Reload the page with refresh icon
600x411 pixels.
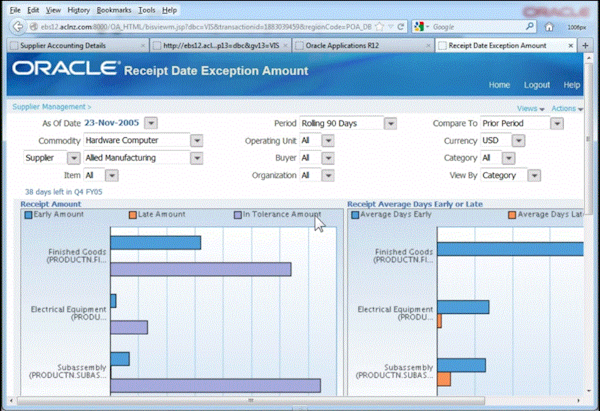tap(401, 26)
